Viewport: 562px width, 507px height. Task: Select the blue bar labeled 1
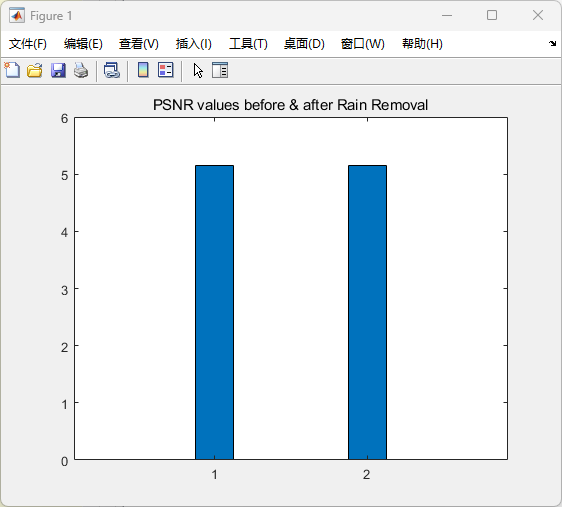[x=214, y=312]
